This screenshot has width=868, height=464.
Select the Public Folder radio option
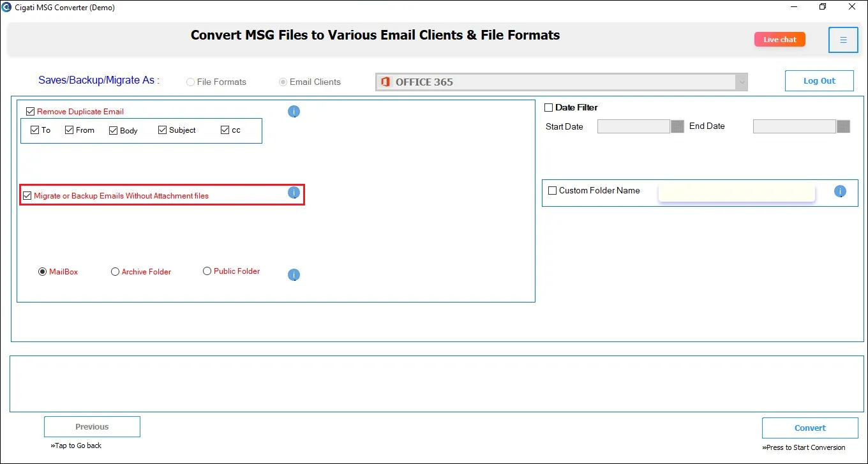point(207,271)
